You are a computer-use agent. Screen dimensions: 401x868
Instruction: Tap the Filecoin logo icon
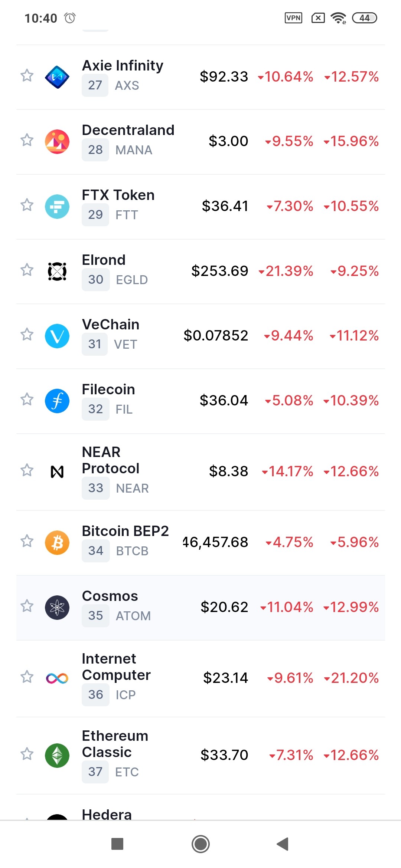57,401
